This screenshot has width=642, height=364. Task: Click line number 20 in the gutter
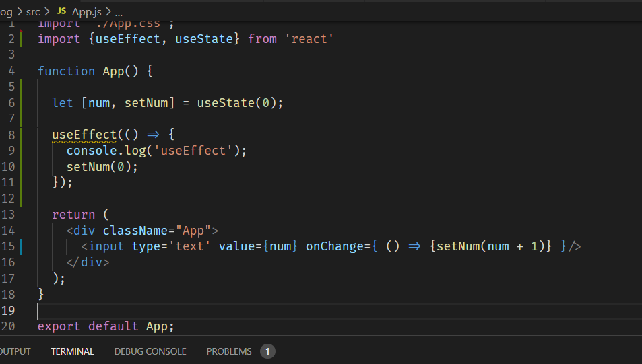tap(8, 326)
